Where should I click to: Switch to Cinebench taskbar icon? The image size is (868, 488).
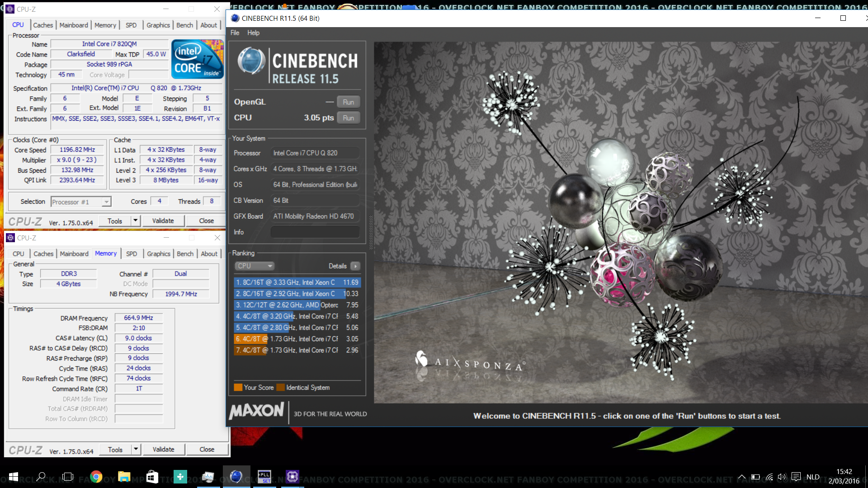point(236,477)
